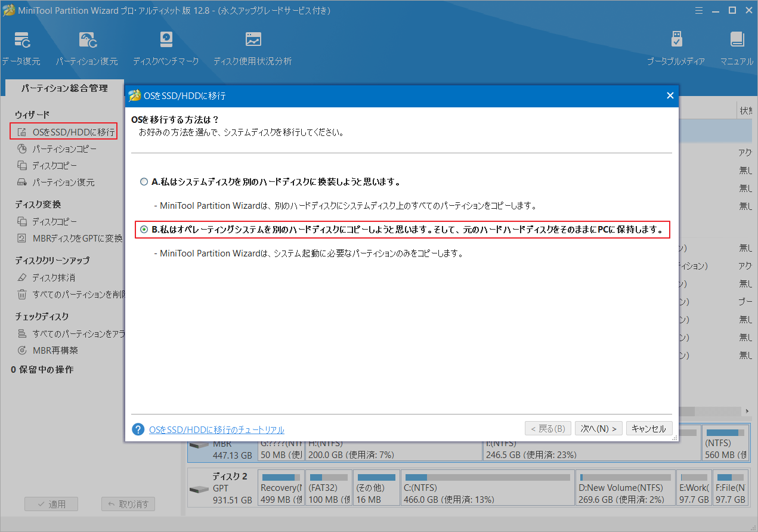Select the C: partition on ディスク 2
Viewport: 758px width, 532px height.
click(x=486, y=487)
